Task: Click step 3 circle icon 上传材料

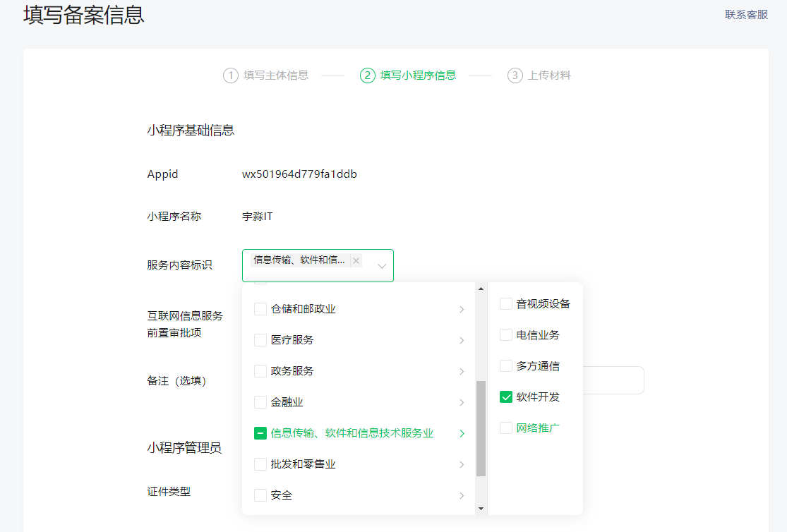Action: tap(515, 75)
